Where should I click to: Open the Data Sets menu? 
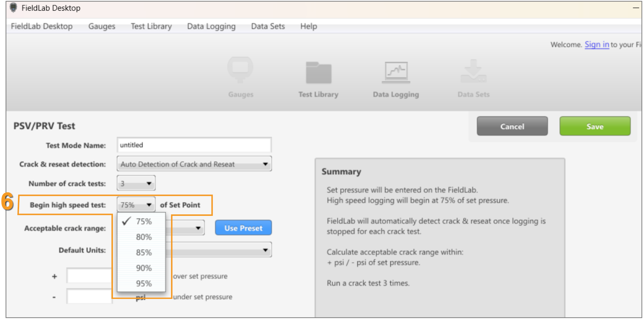tap(268, 26)
